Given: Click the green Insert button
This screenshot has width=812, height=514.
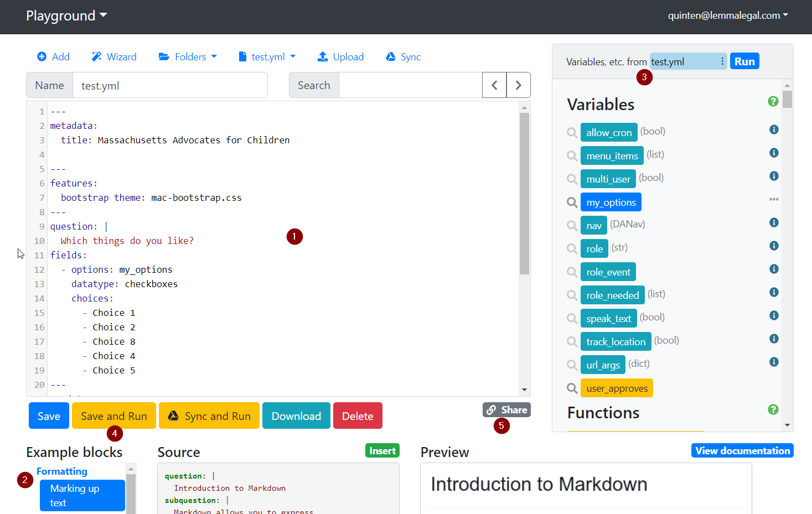Looking at the screenshot, I should [382, 451].
